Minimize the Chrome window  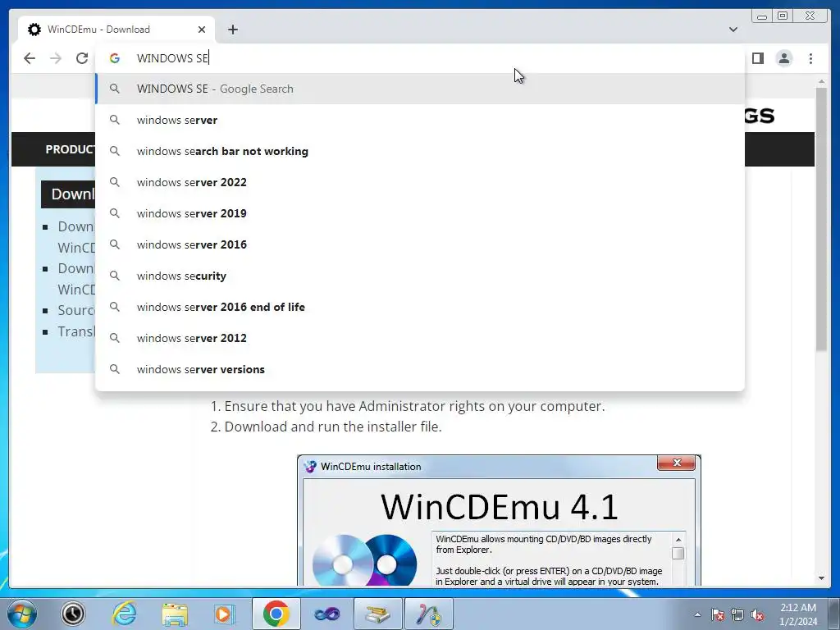pyautogui.click(x=762, y=16)
